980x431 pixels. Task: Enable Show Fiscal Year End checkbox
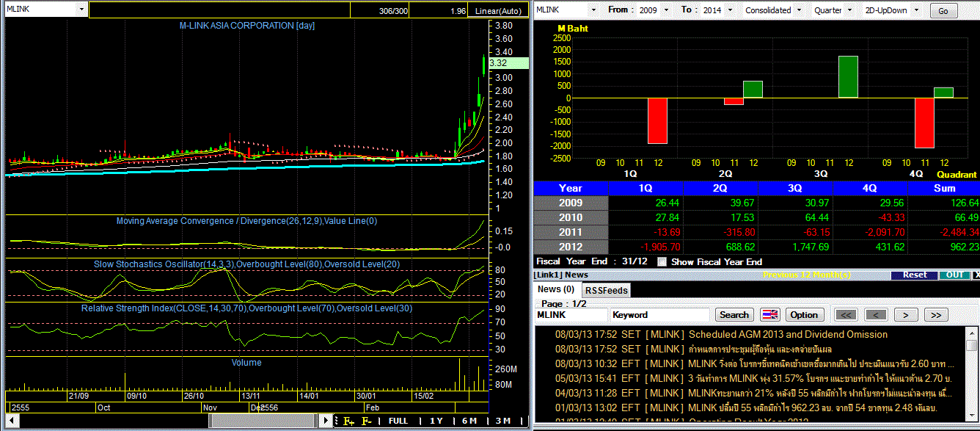[x=662, y=261]
